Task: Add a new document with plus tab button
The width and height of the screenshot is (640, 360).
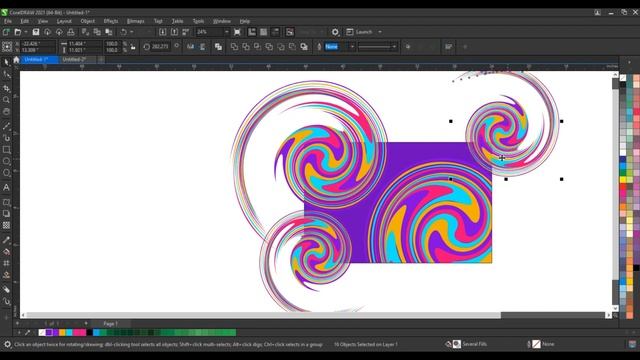Action: click(x=101, y=60)
